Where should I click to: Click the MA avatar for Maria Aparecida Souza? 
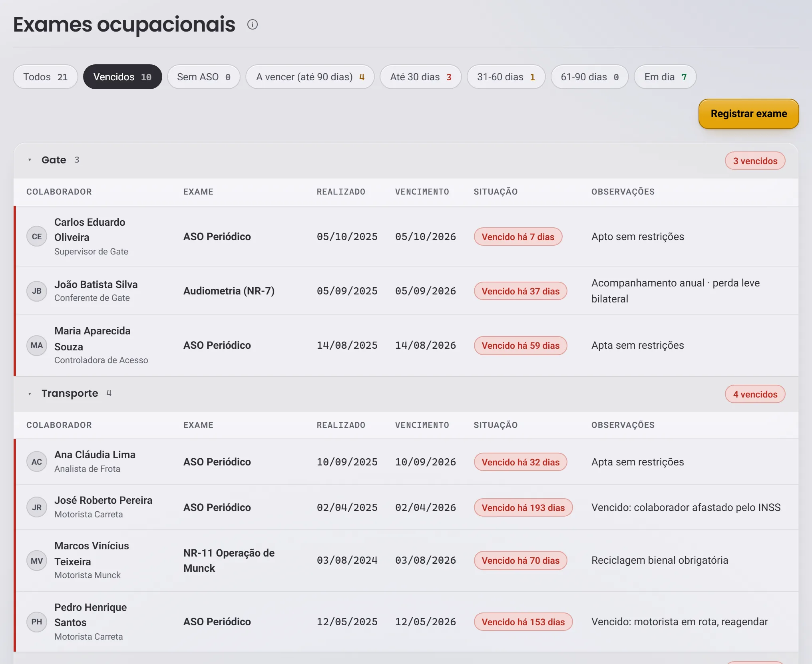pyautogui.click(x=37, y=345)
